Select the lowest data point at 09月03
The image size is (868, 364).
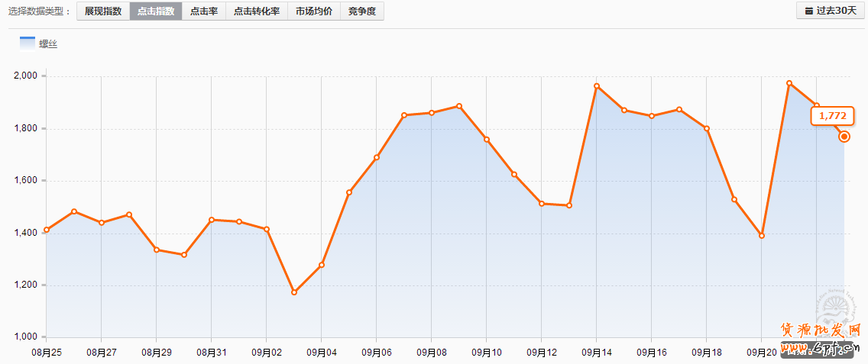294,292
